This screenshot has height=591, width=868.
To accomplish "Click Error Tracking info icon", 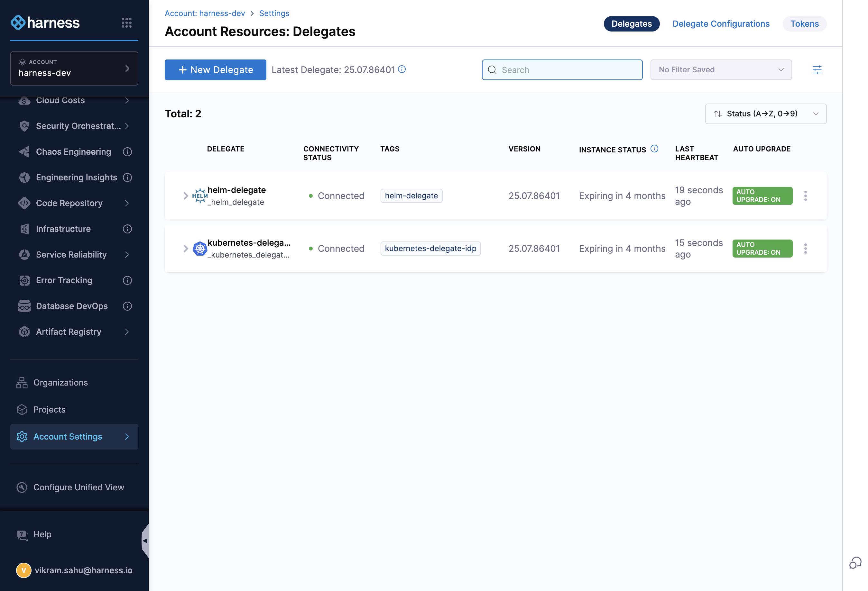I will click(127, 280).
